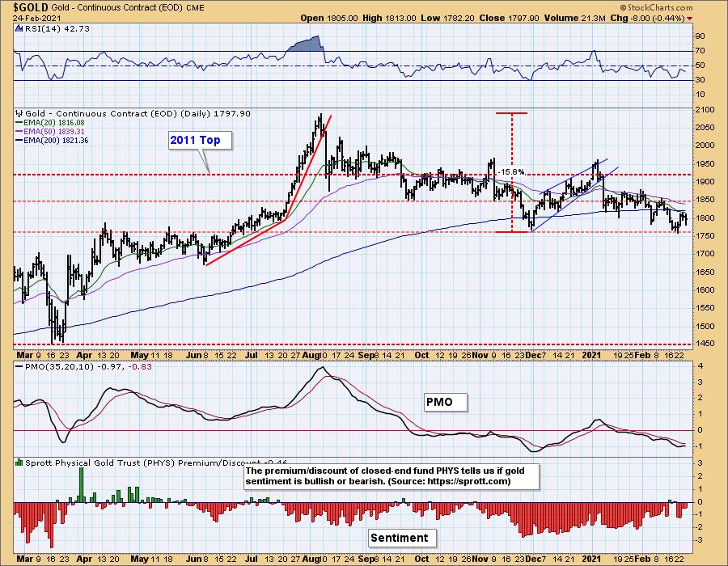Click '2021' on the price chart date axis
The image size is (728, 566).
(592, 355)
